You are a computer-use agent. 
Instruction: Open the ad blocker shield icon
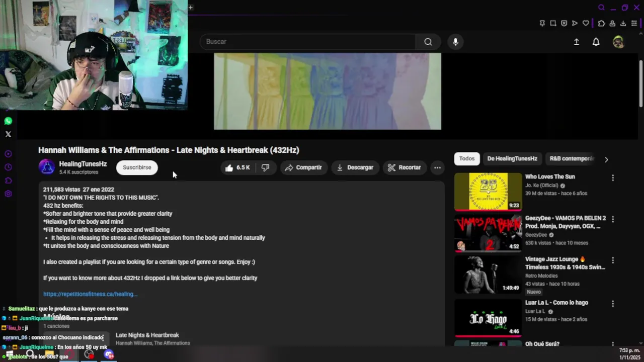(564, 23)
